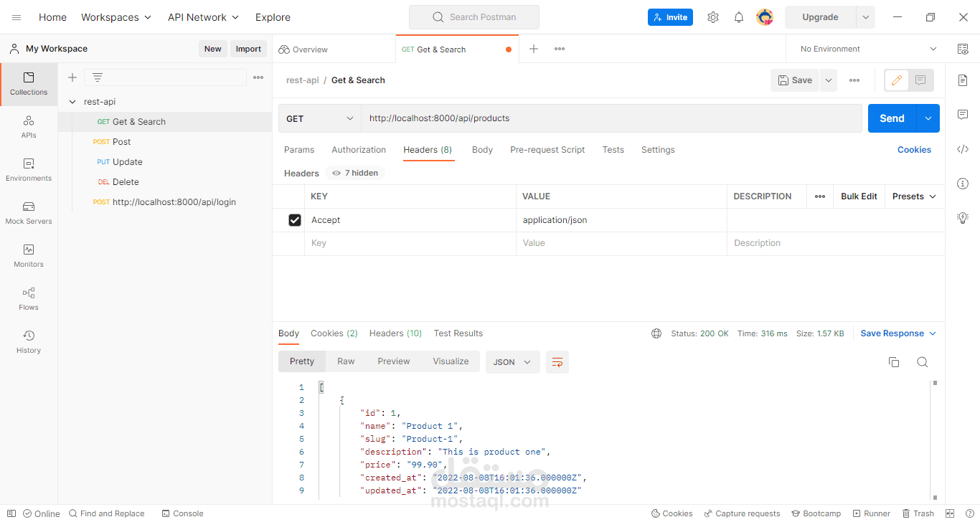Screen dimensions: 980x522
Task: Open the Upgrade dropdown arrow
Action: pyautogui.click(x=866, y=17)
